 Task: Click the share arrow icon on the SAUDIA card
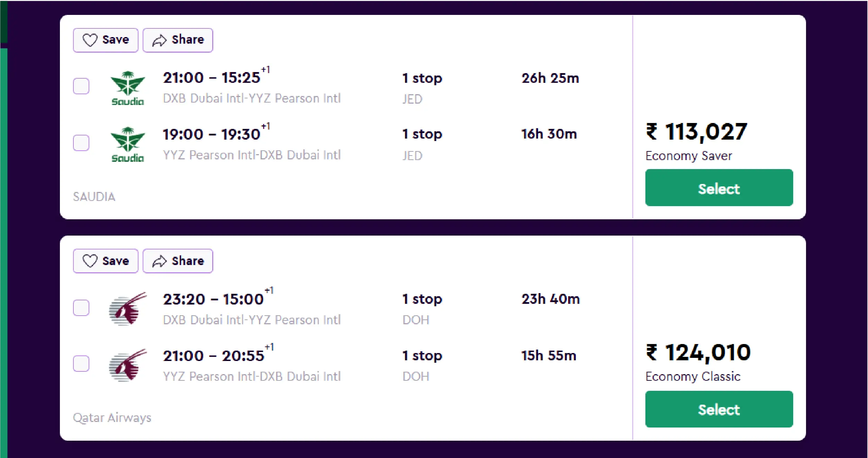[159, 39]
